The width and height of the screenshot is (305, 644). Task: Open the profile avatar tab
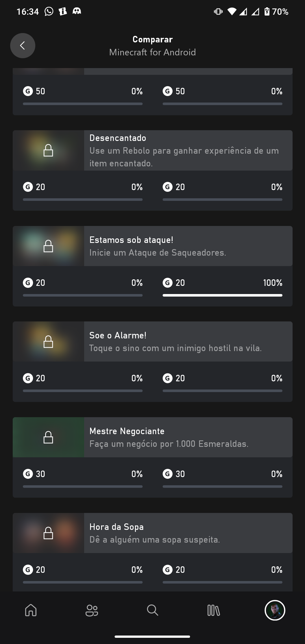275,610
